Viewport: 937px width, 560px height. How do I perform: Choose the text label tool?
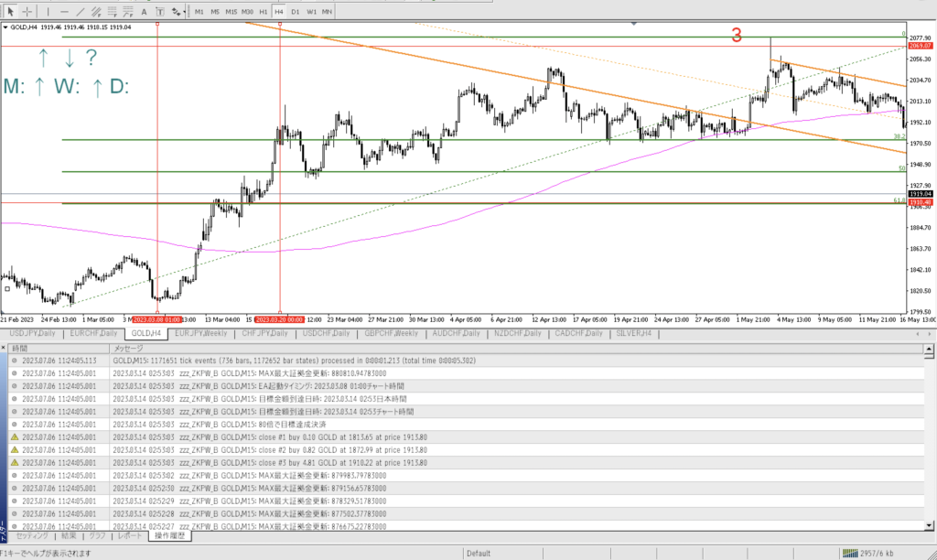pos(160,11)
